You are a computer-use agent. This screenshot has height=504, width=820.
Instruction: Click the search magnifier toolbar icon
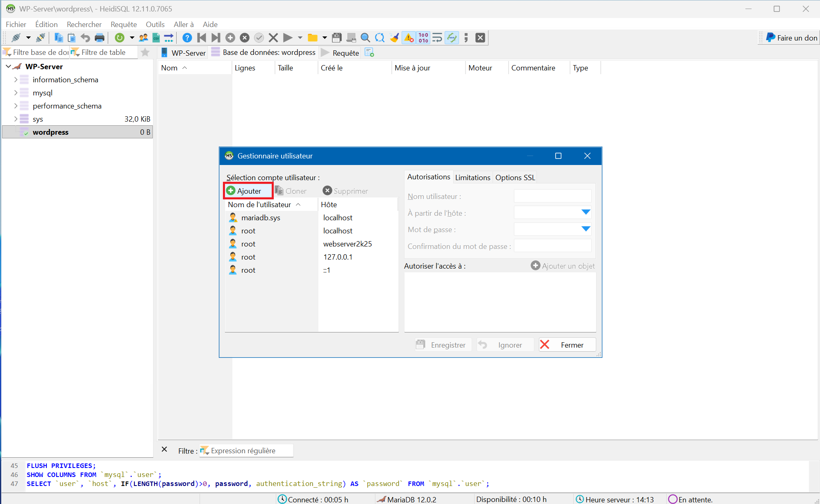pos(365,38)
